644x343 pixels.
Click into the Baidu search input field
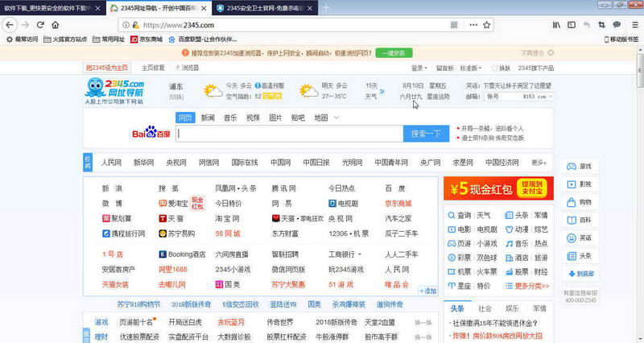[288, 134]
